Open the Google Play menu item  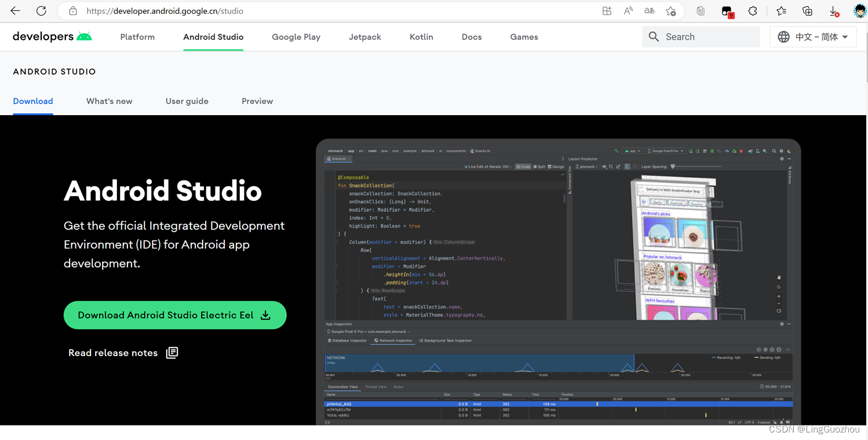(x=296, y=36)
